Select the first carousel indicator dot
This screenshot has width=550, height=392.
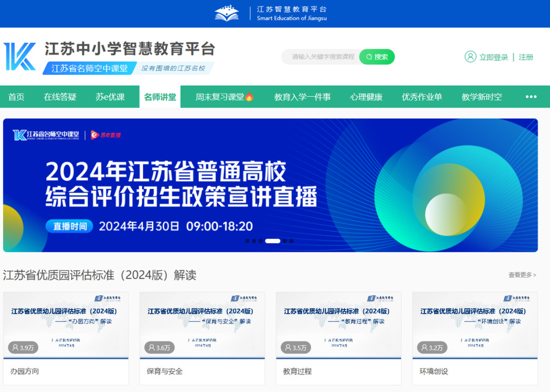247,241
